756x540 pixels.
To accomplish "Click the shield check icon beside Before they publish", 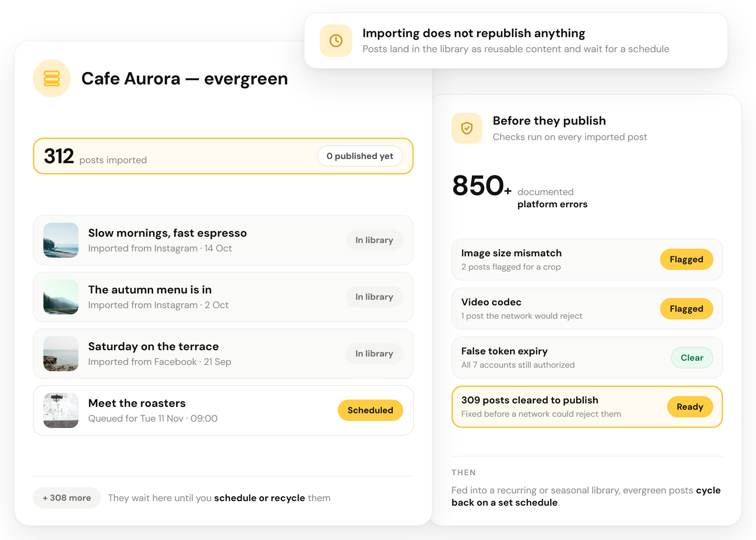I will [x=467, y=128].
